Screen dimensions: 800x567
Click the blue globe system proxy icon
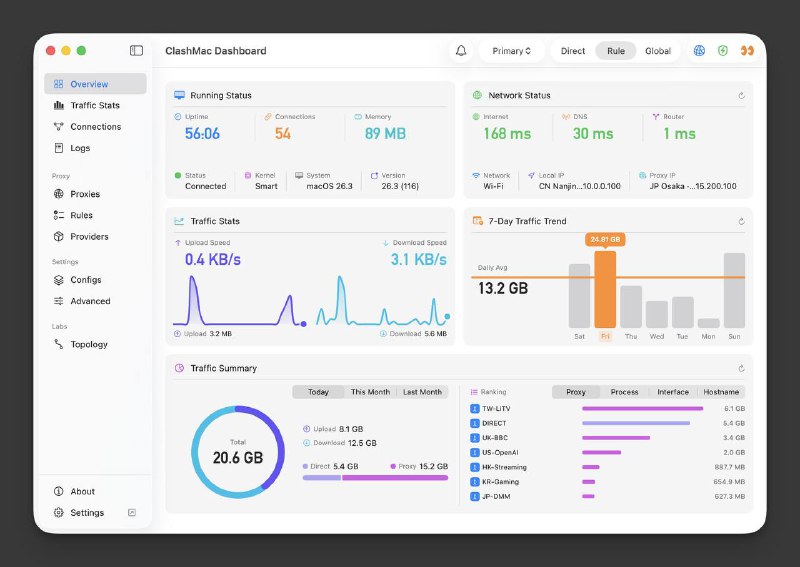click(x=699, y=51)
